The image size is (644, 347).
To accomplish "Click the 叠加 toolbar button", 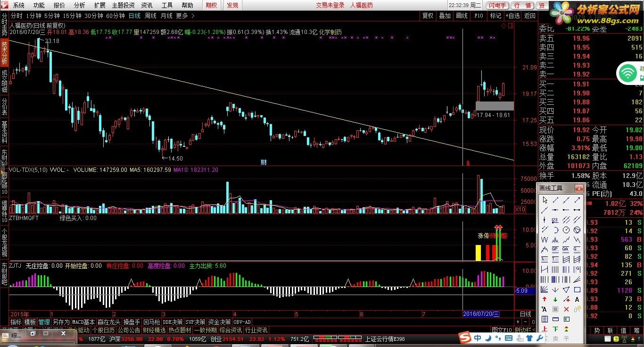I will pyautogui.click(x=445, y=16).
